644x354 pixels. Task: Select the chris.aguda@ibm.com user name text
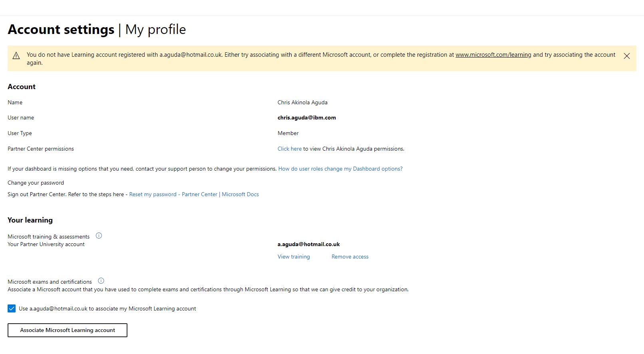pos(307,117)
